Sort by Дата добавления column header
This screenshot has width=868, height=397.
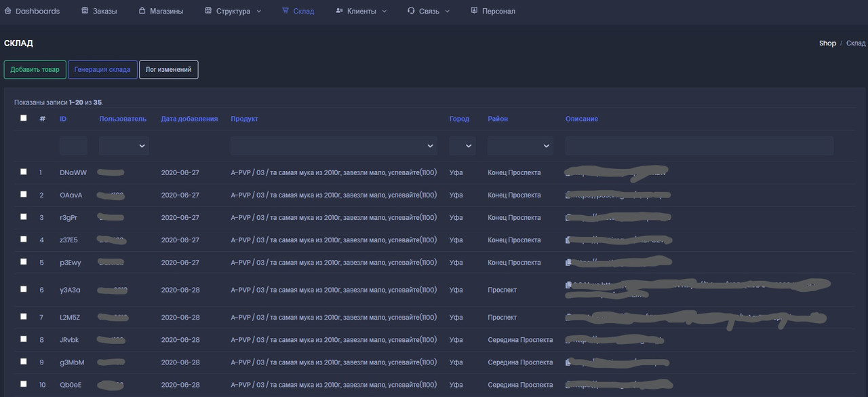click(189, 119)
